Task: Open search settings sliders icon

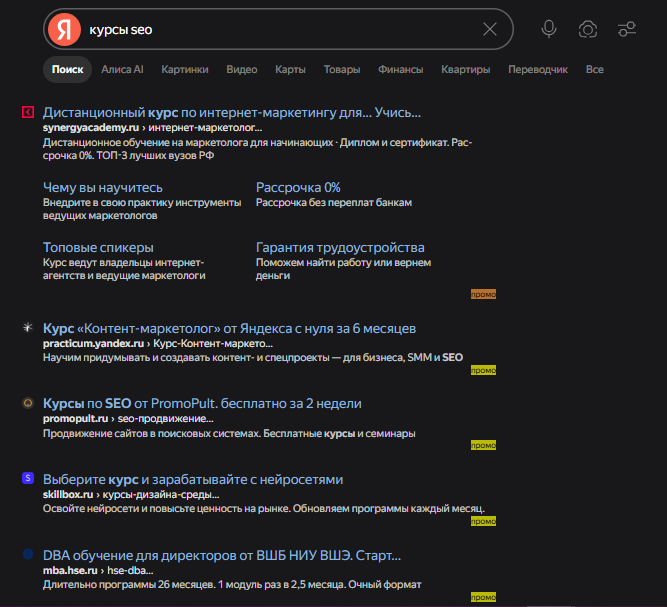Action: pos(627,29)
